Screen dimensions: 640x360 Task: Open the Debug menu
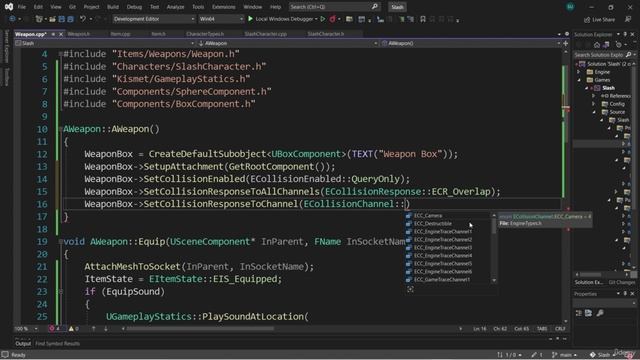(x=134, y=7)
